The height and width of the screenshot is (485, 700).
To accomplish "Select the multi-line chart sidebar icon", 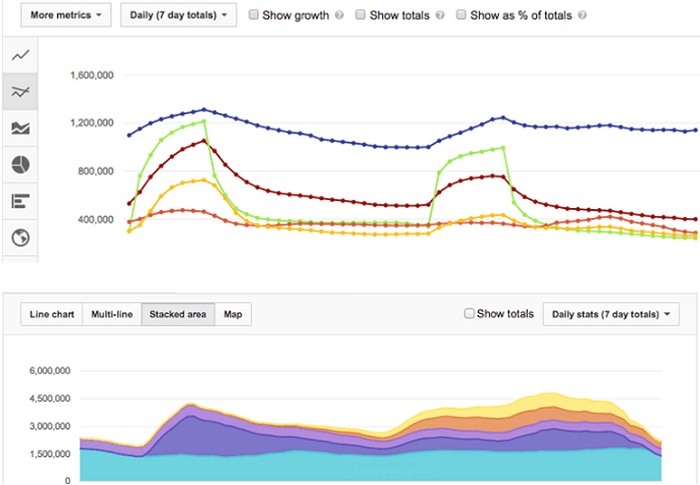I will click(x=20, y=91).
